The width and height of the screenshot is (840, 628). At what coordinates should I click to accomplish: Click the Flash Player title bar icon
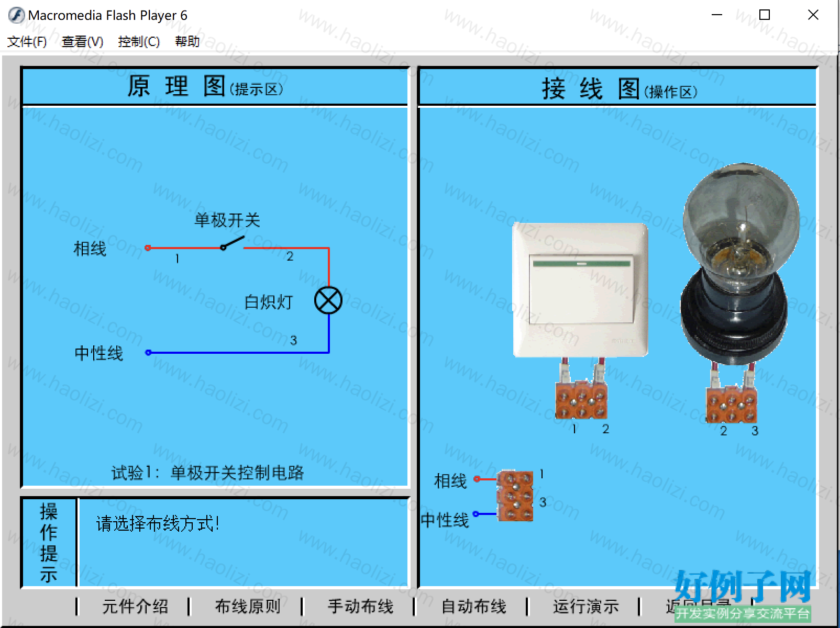coord(16,15)
